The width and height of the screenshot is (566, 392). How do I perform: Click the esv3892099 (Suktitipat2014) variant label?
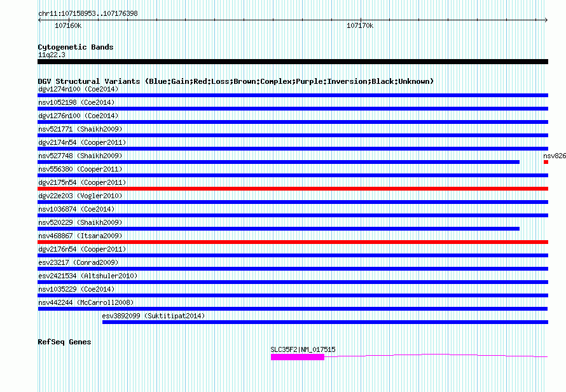point(153,316)
